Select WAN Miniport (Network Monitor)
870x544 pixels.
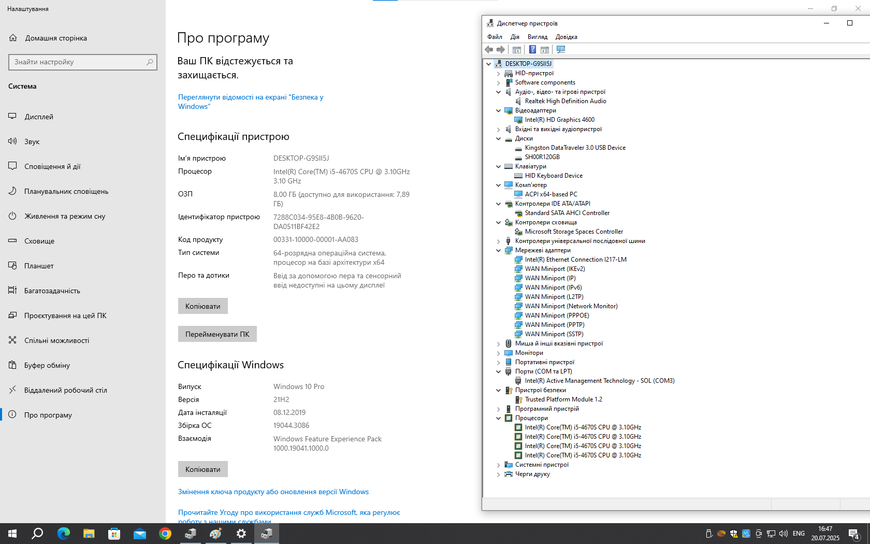(x=571, y=306)
